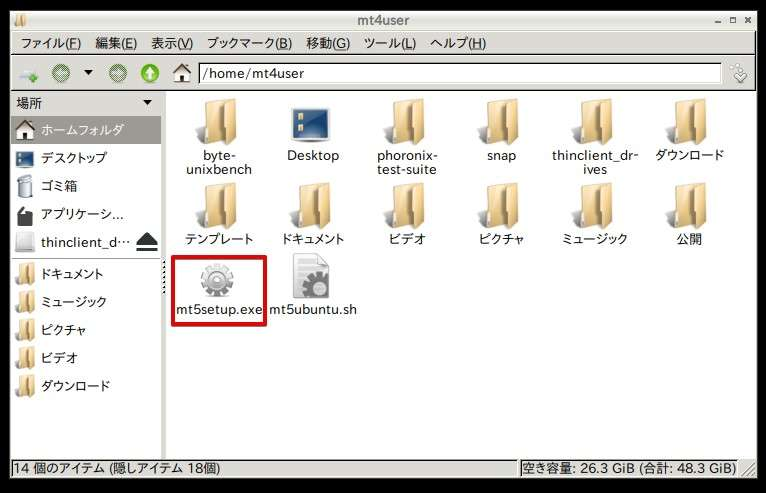The height and width of the screenshot is (493, 766).
Task: Click the path field /home/mt4user
Action: point(460,73)
